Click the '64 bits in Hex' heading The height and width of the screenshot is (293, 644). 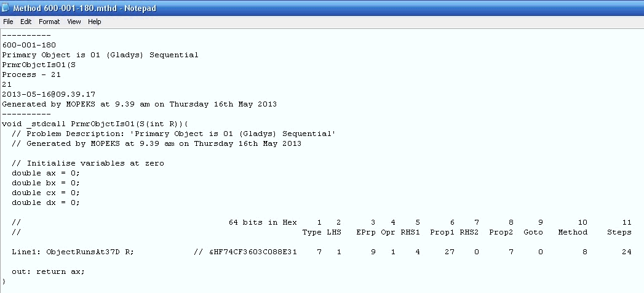click(263, 222)
